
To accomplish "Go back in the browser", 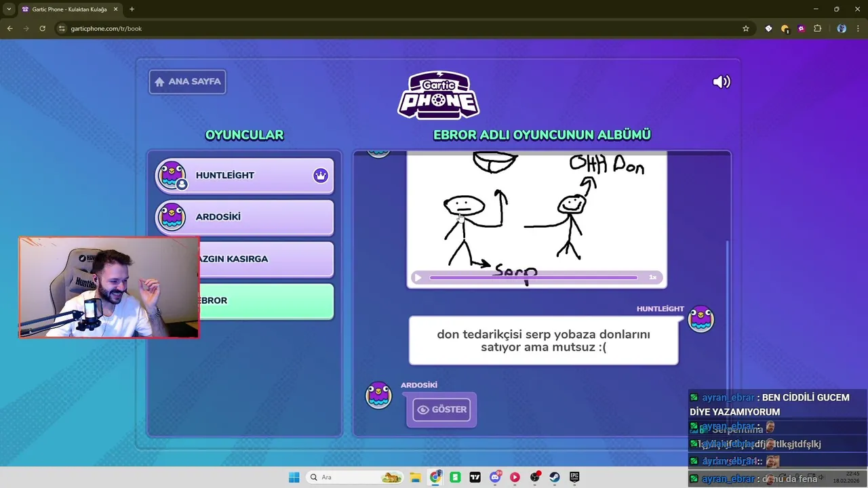I will click(9, 28).
